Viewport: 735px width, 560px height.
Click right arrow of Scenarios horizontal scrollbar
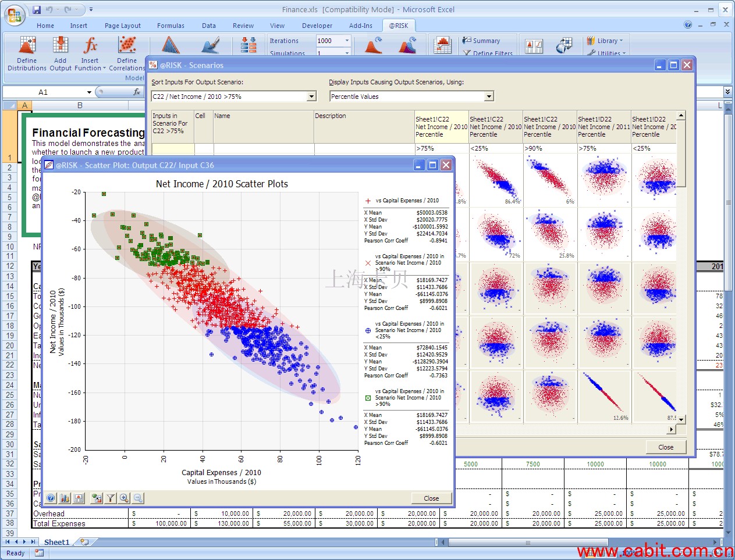(x=672, y=429)
